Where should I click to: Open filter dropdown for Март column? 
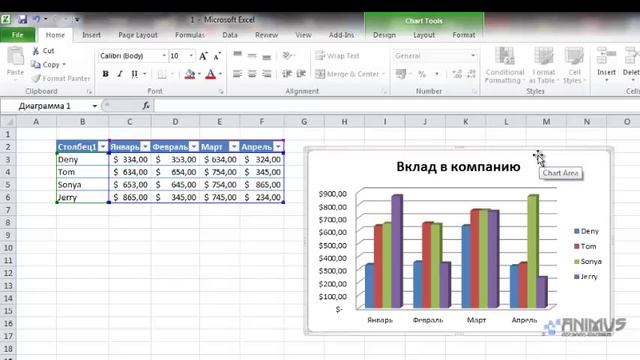click(234, 147)
